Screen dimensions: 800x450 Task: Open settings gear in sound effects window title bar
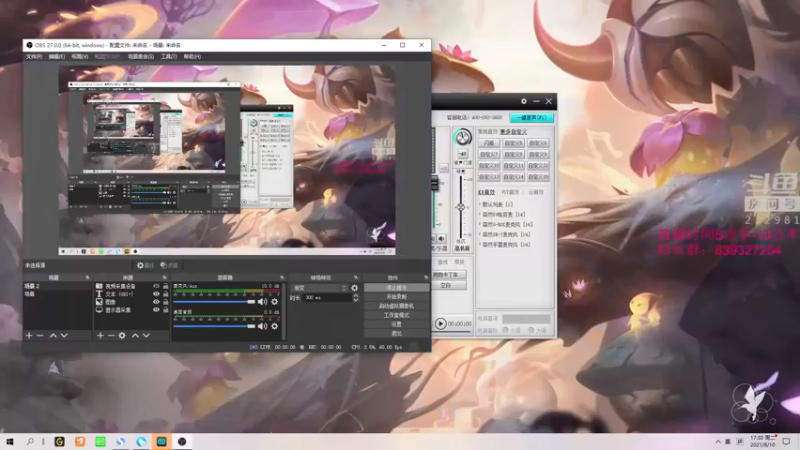pyautogui.click(x=523, y=101)
